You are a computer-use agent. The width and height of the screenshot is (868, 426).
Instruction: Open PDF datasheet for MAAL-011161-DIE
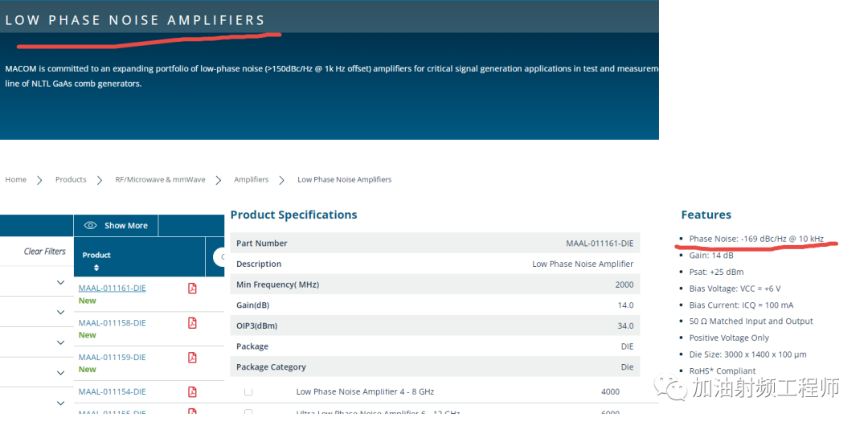tap(192, 289)
